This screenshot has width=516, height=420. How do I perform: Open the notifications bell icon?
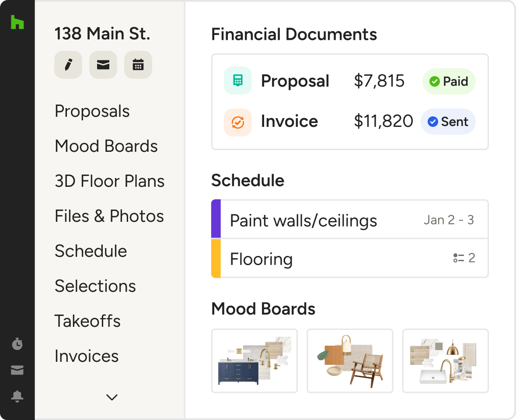pos(17,396)
